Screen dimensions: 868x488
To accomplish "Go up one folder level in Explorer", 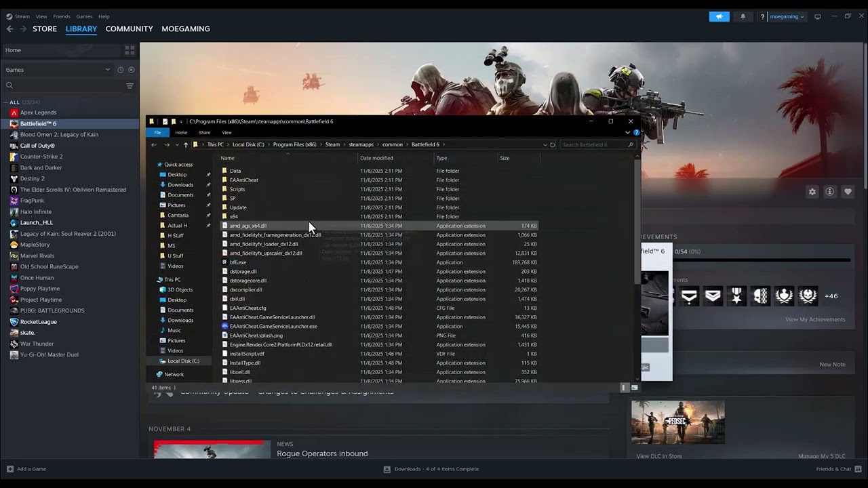I will 186,144.
